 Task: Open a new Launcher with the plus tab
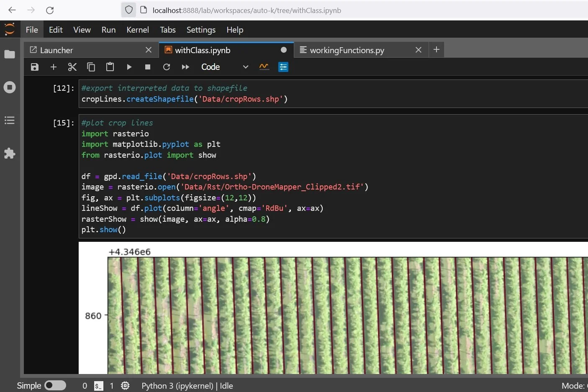[437, 50]
